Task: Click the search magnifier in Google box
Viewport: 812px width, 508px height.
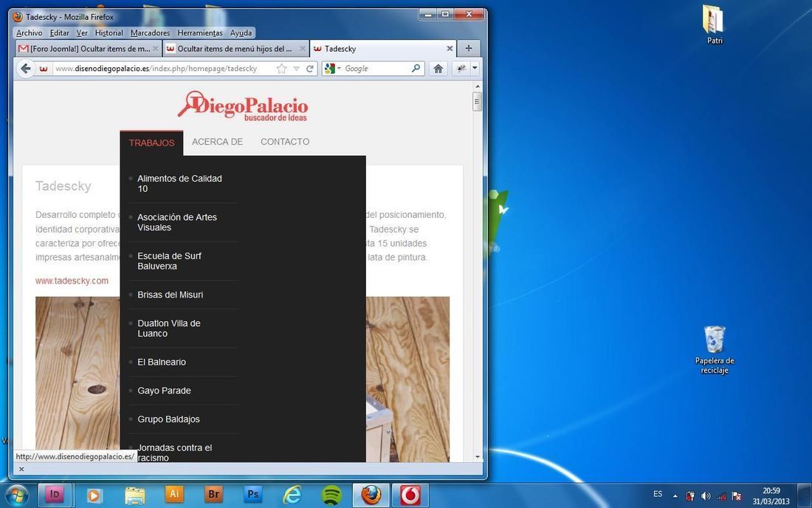Action: tap(416, 68)
